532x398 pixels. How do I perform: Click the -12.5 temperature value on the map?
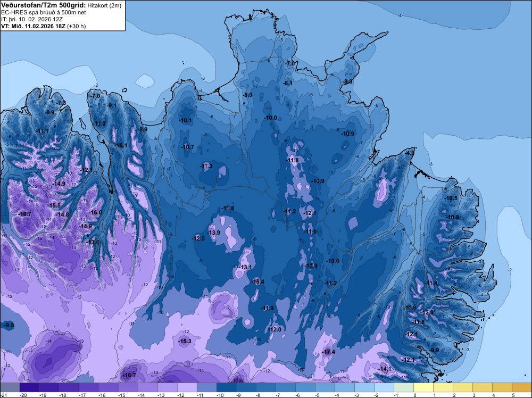click(x=198, y=238)
